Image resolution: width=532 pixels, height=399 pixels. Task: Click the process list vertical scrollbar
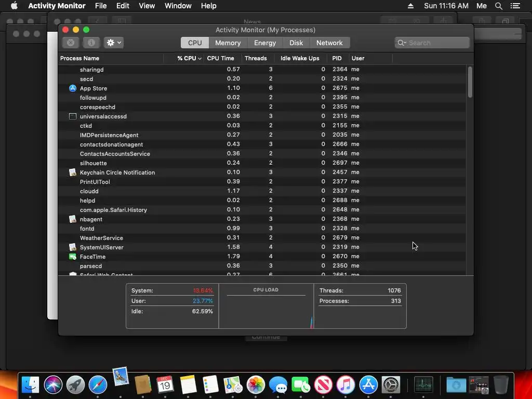(x=470, y=82)
